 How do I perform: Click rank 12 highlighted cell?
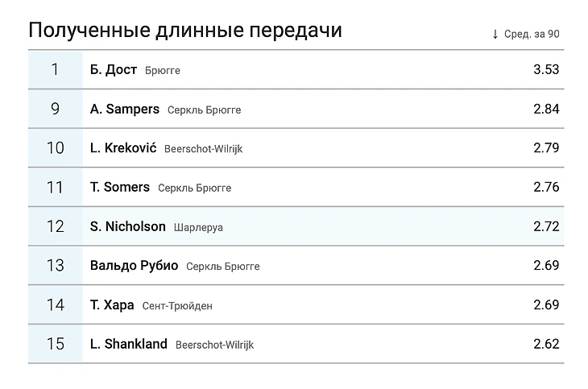55,227
